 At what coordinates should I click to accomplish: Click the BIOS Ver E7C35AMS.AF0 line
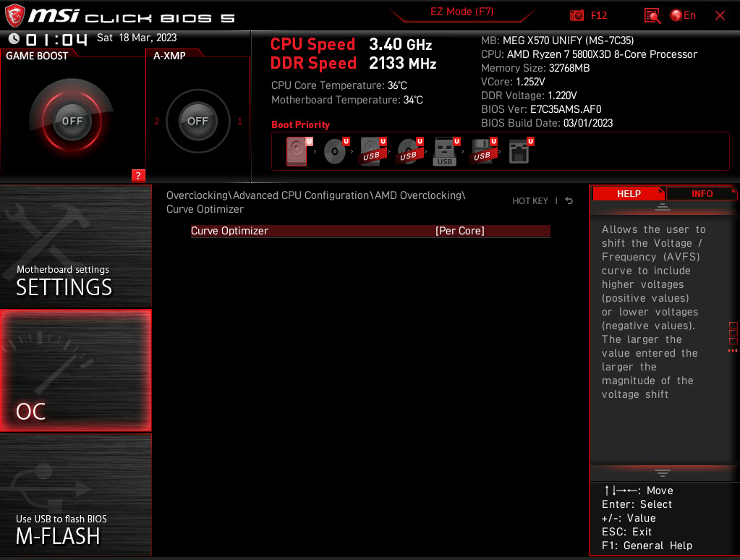(541, 109)
